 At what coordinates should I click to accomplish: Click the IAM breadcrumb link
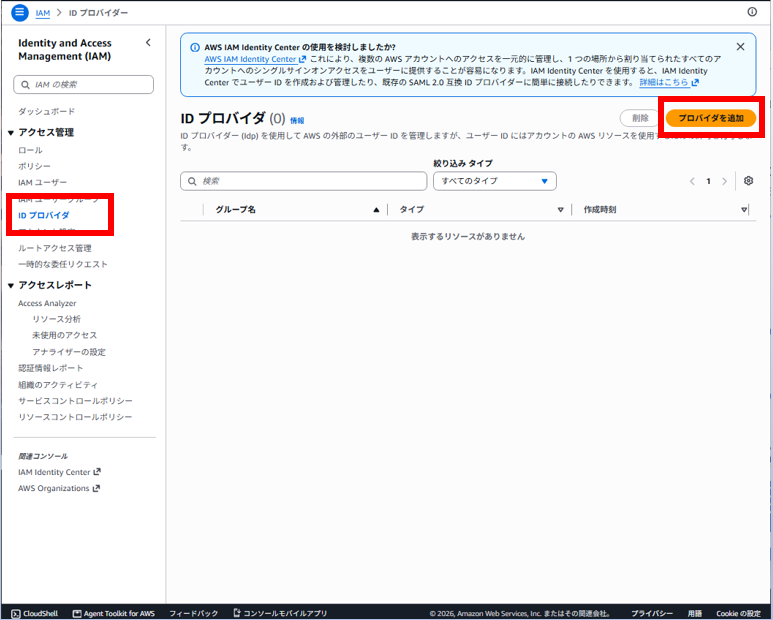[42, 13]
